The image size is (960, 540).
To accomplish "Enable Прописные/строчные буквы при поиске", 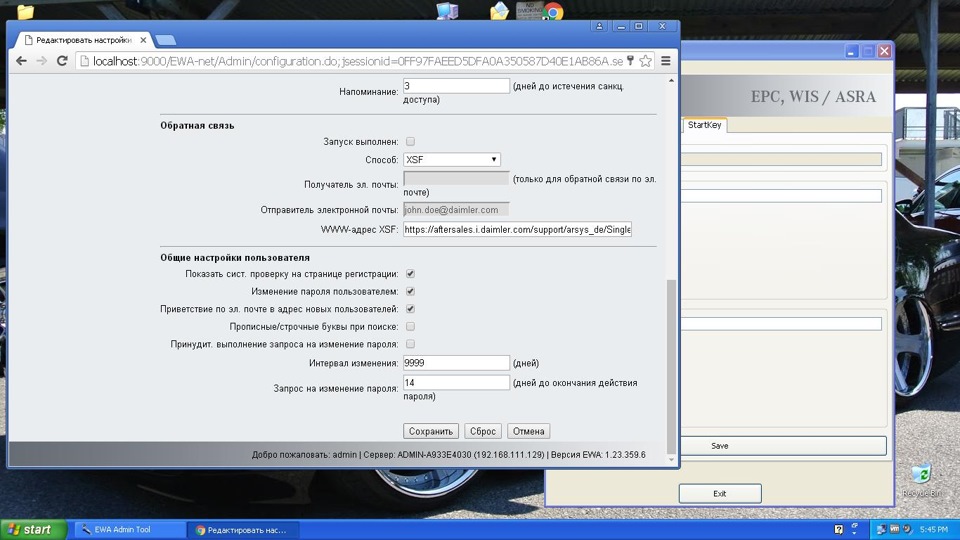I will pos(410,326).
